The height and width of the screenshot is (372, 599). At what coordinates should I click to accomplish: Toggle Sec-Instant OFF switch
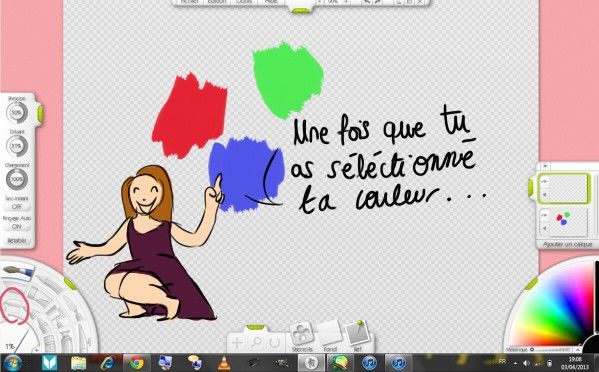click(16, 207)
